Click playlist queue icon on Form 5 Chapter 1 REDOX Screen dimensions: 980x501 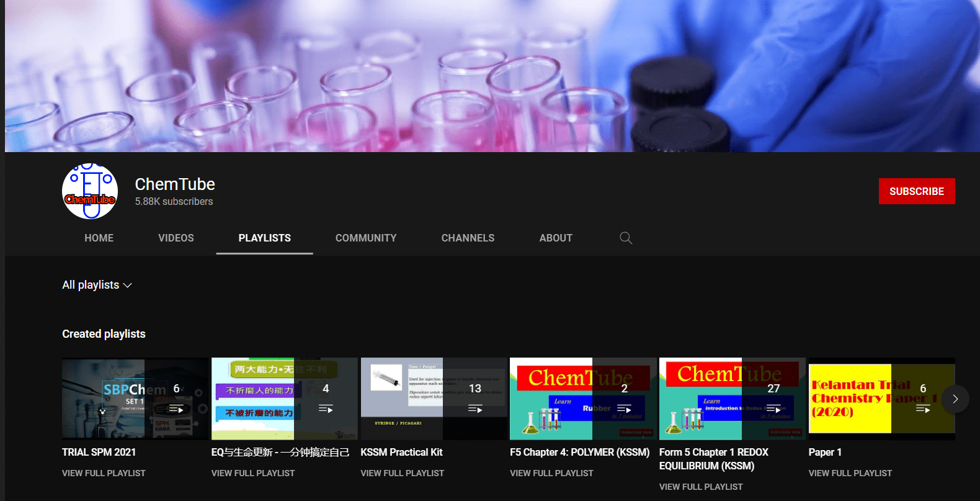[x=773, y=409]
